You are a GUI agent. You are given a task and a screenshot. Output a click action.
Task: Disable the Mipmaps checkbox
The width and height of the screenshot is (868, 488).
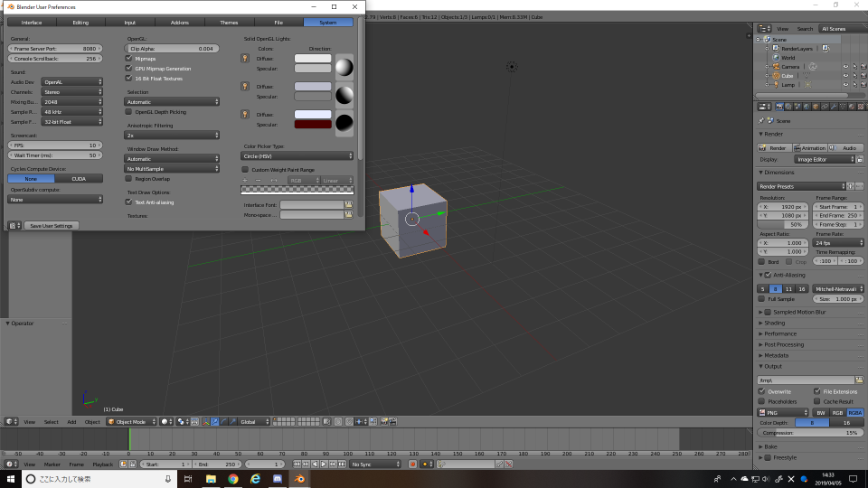[129, 58]
